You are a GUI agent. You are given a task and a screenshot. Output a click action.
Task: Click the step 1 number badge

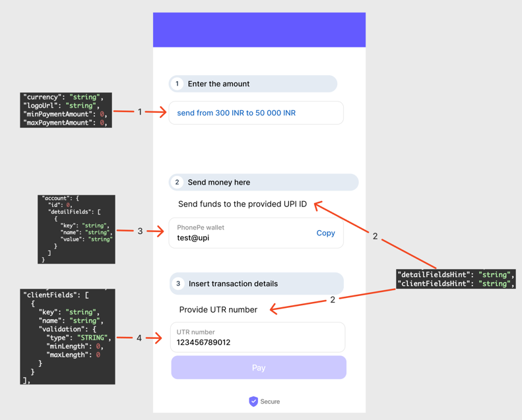tap(177, 84)
